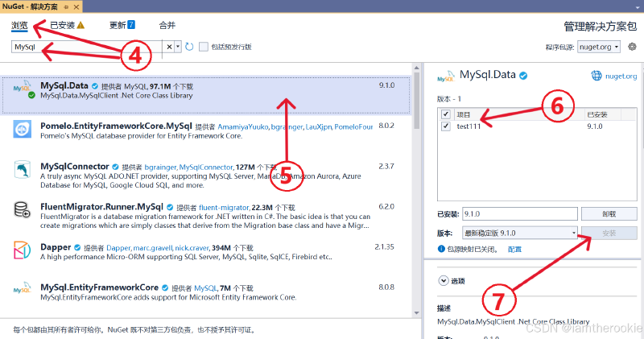Click verified badge next to Dapper

77,247
